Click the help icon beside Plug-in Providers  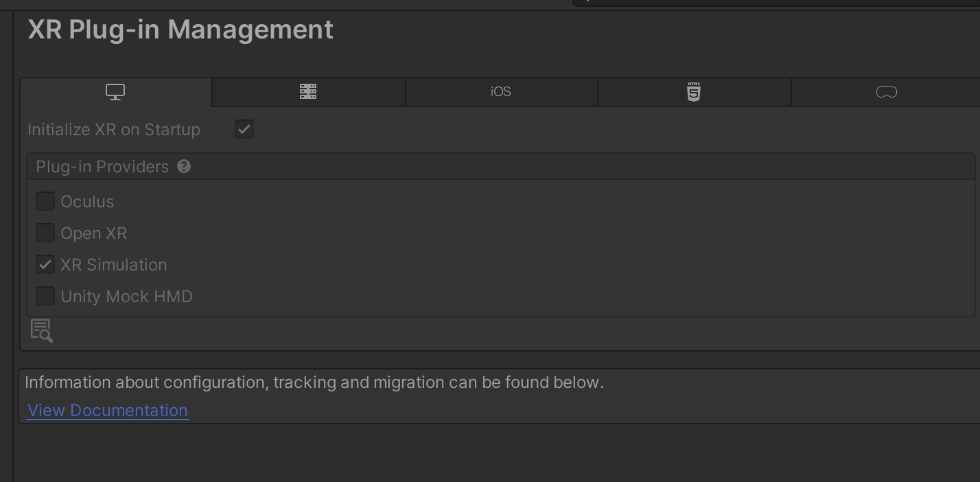coord(184,166)
